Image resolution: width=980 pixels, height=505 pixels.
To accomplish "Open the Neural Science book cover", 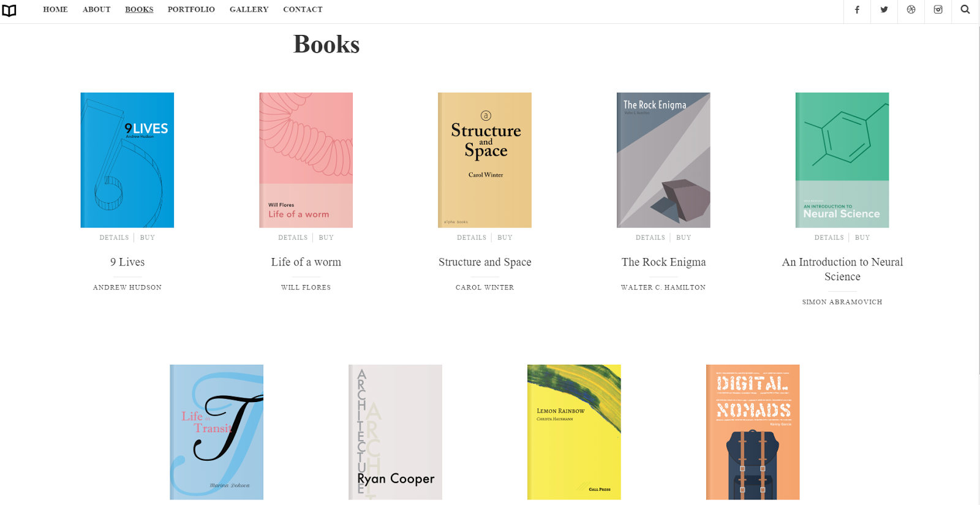I will [842, 160].
